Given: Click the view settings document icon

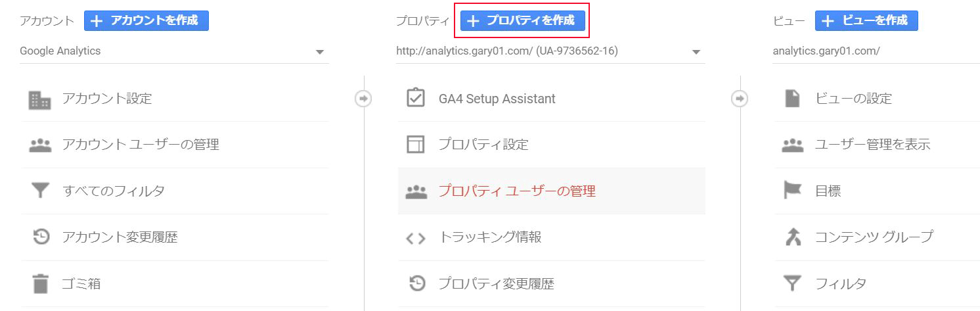Looking at the screenshot, I should pyautogui.click(x=792, y=99).
